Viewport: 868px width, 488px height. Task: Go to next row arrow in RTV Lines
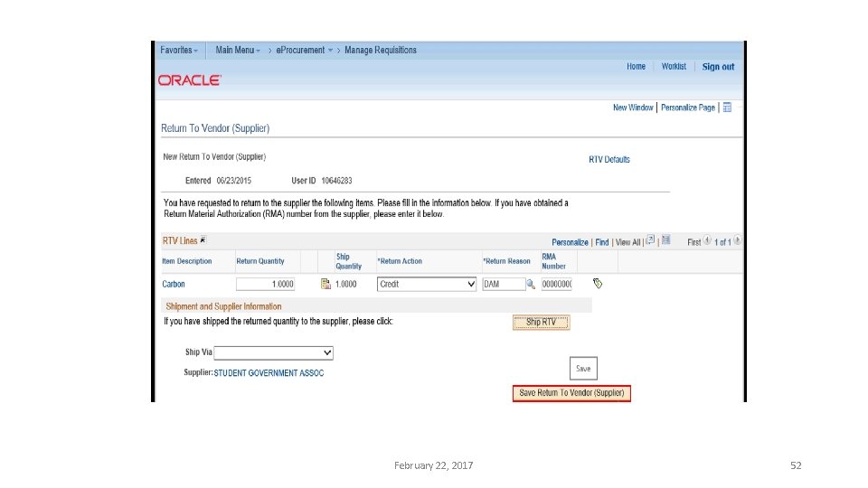pos(738,240)
